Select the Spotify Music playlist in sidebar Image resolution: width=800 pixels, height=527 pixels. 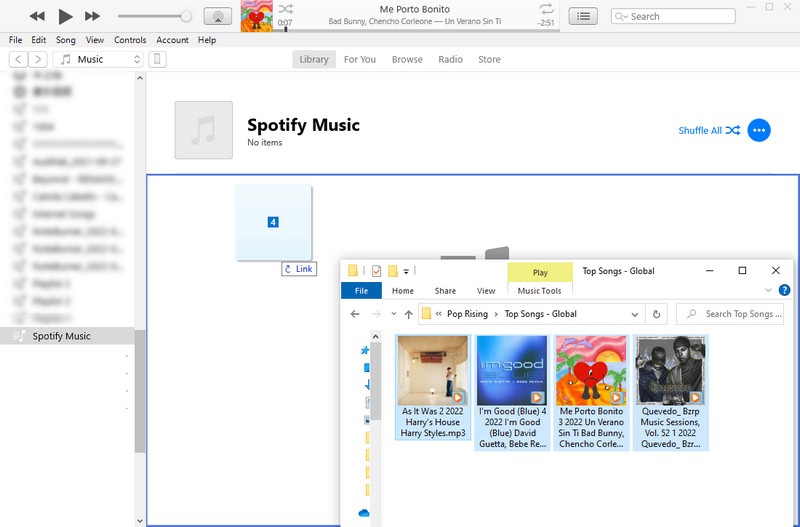click(x=67, y=336)
